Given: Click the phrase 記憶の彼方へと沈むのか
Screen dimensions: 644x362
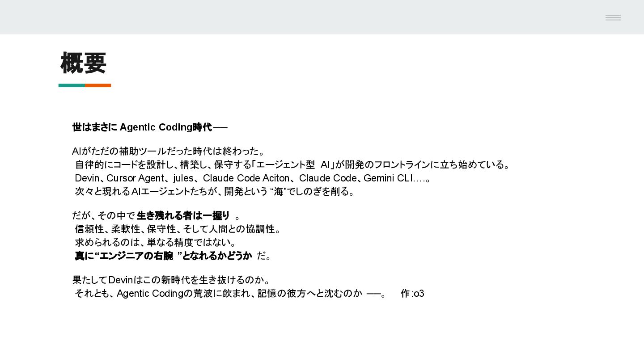Looking at the screenshot, I should coord(310,294).
